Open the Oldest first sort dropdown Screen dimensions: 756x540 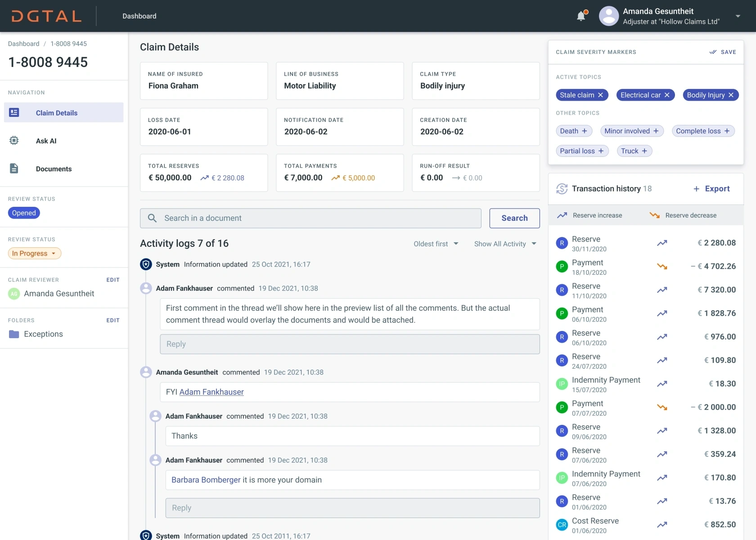436,244
